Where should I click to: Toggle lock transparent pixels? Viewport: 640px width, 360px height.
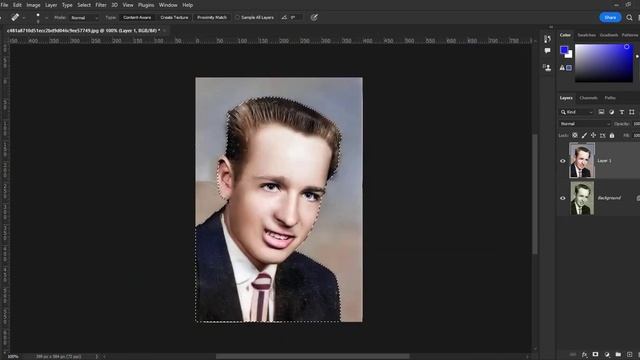[575, 135]
